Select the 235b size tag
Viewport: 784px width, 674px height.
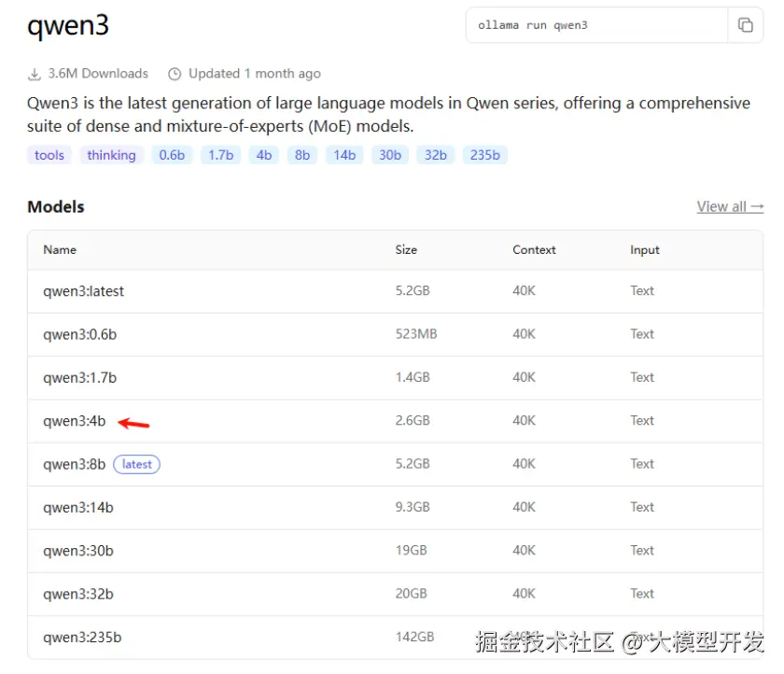(x=485, y=155)
